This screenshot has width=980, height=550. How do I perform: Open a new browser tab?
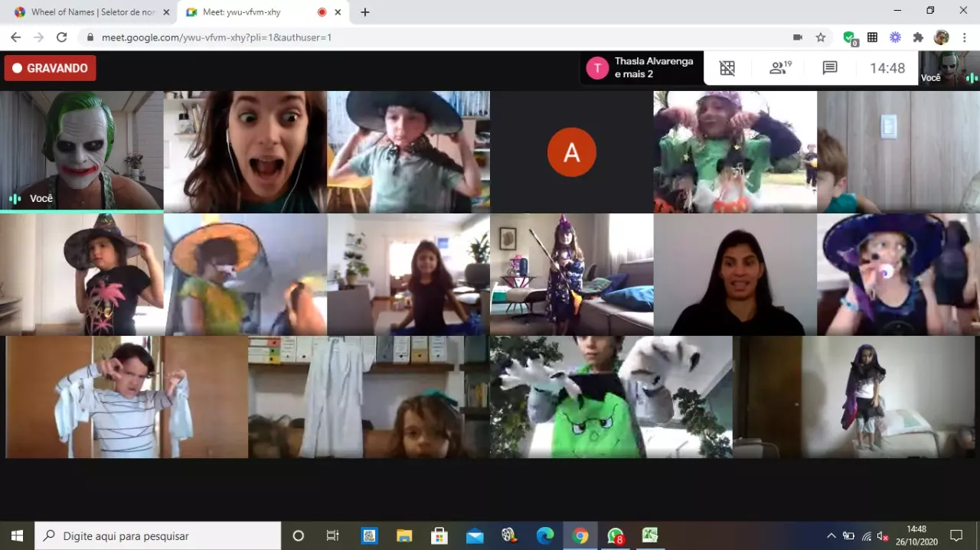[365, 12]
